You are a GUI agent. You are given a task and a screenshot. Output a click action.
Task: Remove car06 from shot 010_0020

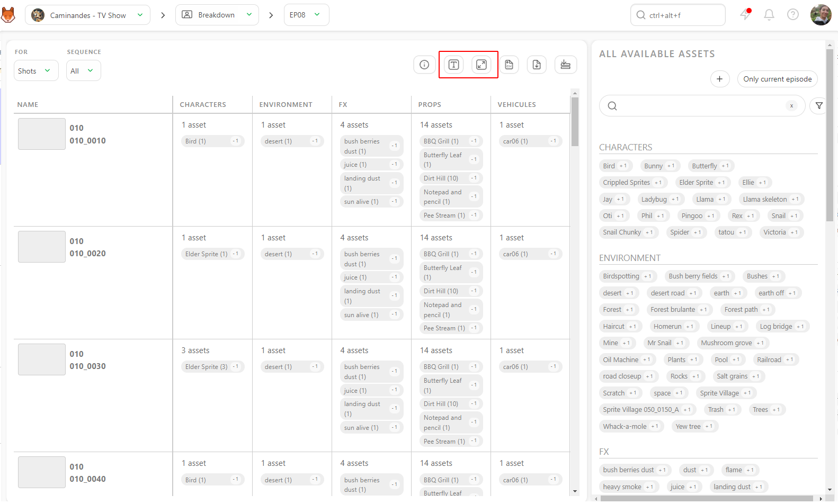pyautogui.click(x=554, y=254)
